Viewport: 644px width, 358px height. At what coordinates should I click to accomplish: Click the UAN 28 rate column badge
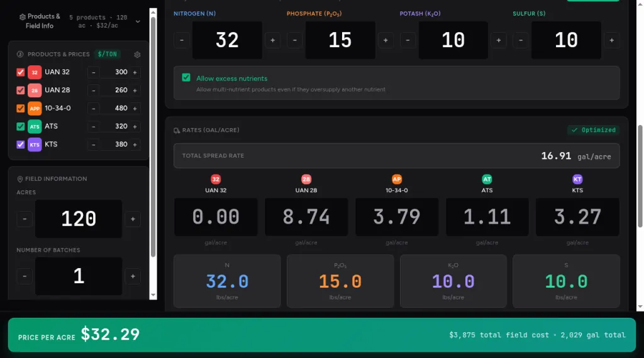[306, 179]
